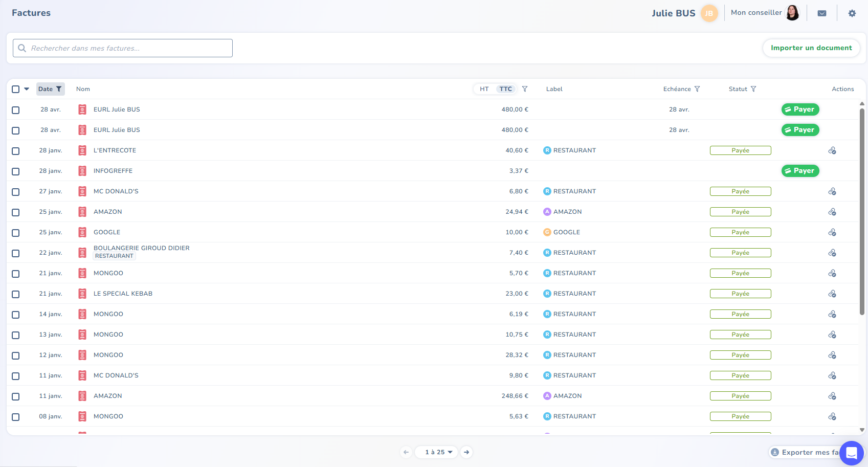Check the L'ENTRECOTE invoice checkbox

click(x=15, y=151)
